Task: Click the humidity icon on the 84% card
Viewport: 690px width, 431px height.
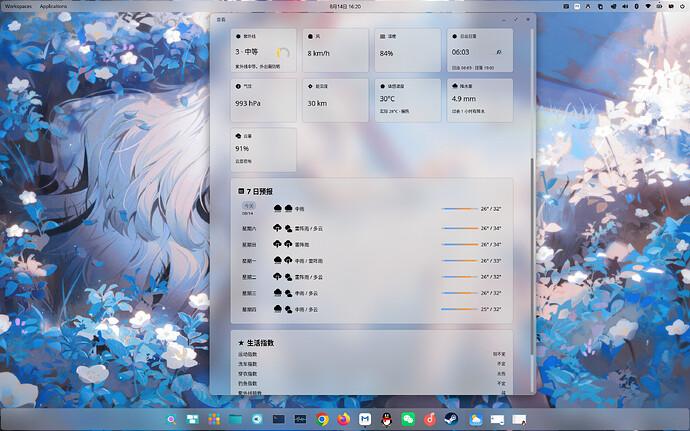Action: point(382,36)
